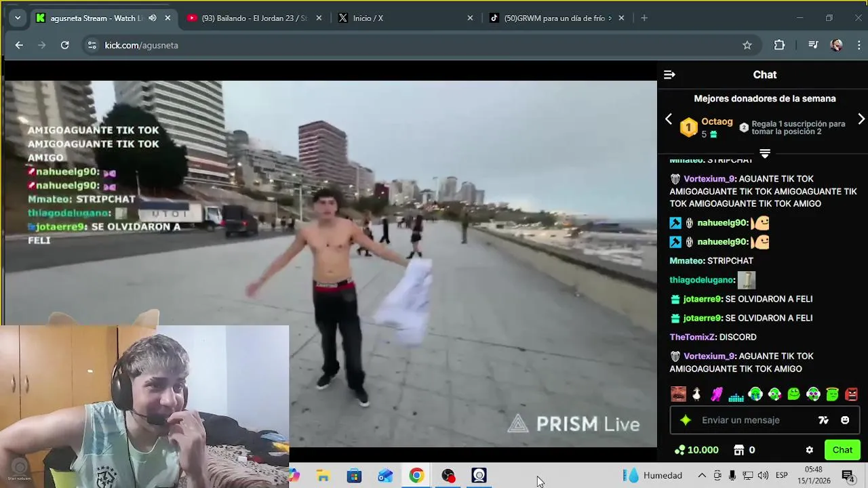Go back in browser history
Viewport: 868px width, 488px height.
[19, 45]
